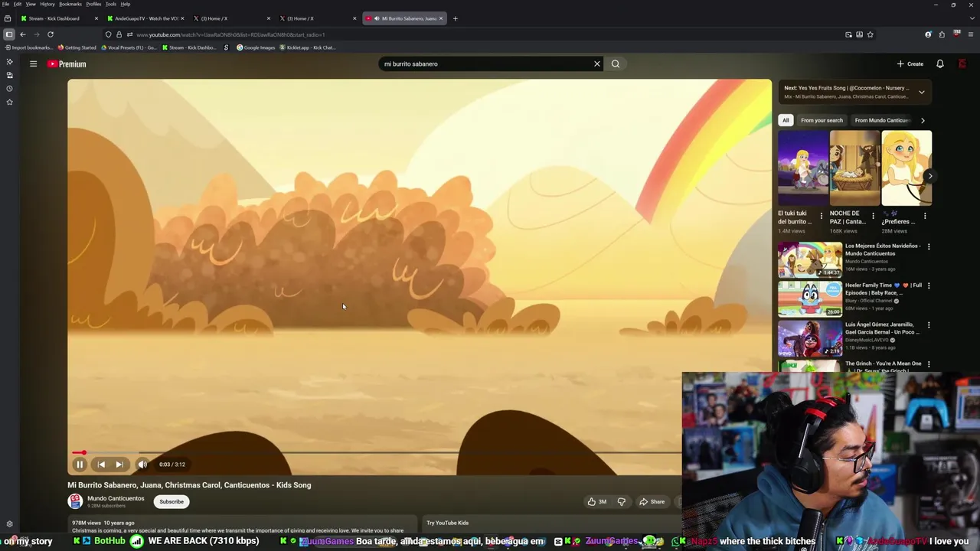Open the Tools menu
This screenshot has width=980, height=551.
[111, 4]
